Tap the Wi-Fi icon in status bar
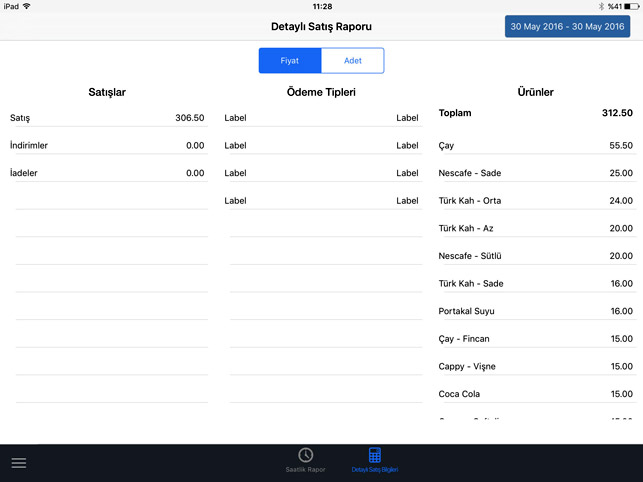 [26, 6]
